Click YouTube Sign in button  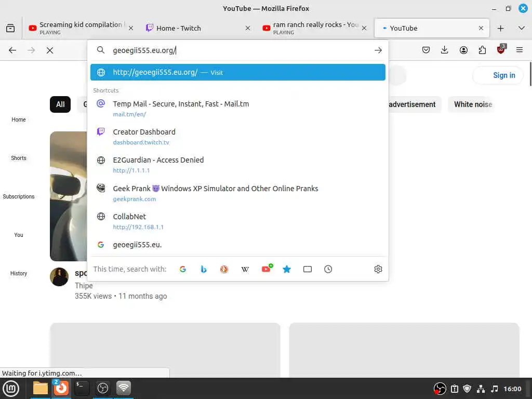pyautogui.click(x=498, y=75)
